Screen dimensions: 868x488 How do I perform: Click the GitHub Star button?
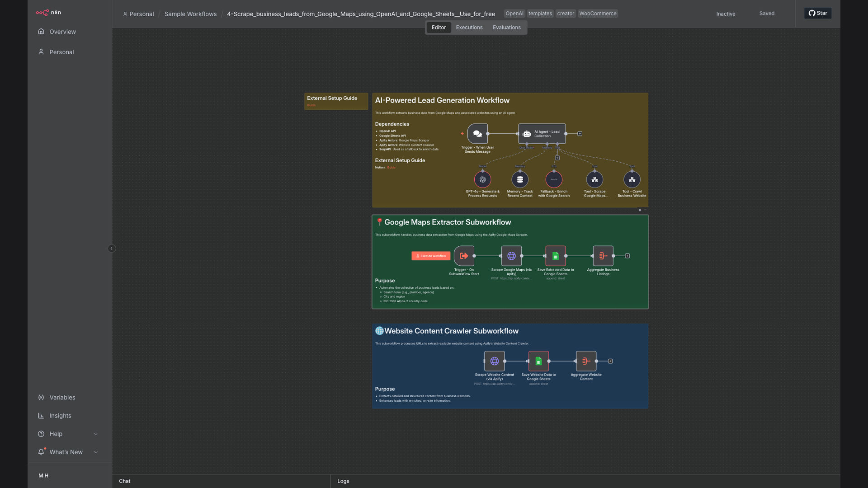[x=818, y=13]
